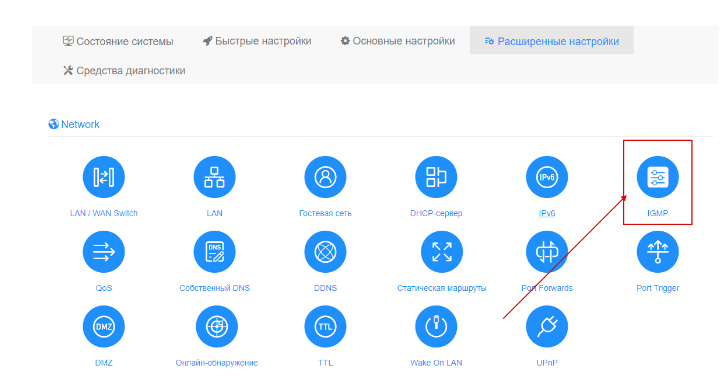Open the Wake On LAN icon
This screenshot has width=728, height=388.
tap(436, 326)
